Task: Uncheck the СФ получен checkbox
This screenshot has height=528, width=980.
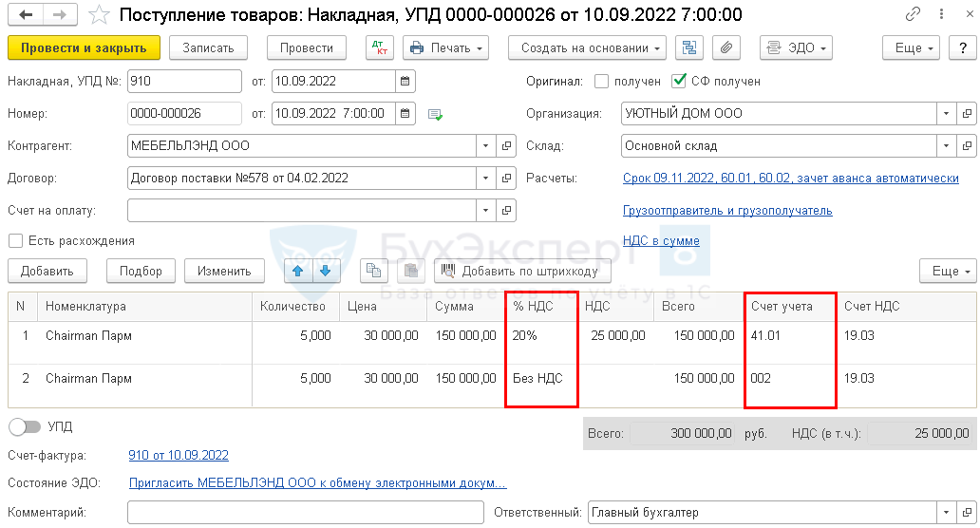Action: pyautogui.click(x=678, y=82)
